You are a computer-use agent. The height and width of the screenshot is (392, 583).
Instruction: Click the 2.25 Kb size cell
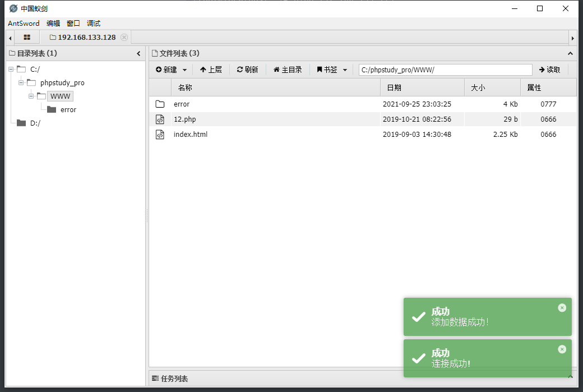coord(505,134)
